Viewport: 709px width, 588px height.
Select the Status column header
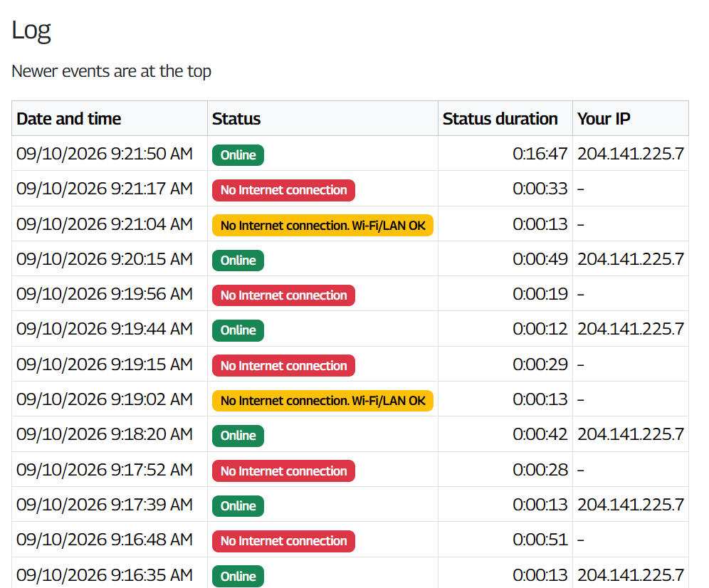tap(236, 118)
